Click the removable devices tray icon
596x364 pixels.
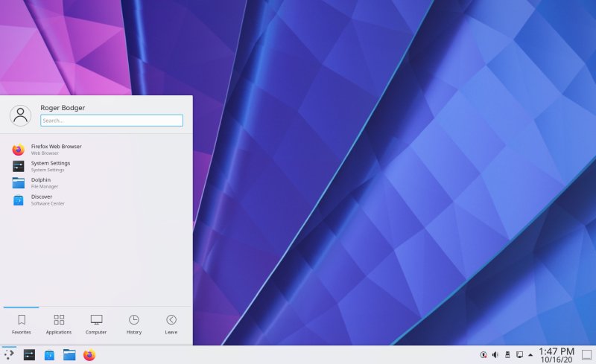click(x=507, y=355)
